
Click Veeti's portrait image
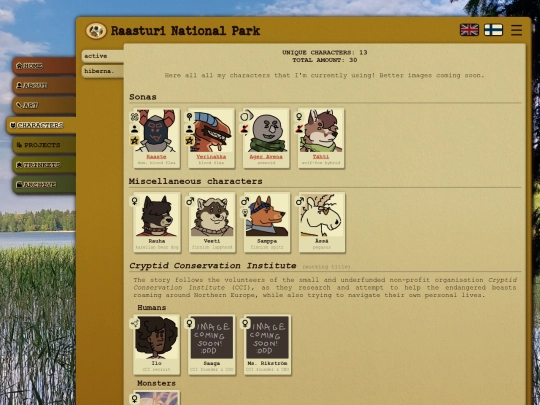212,216
